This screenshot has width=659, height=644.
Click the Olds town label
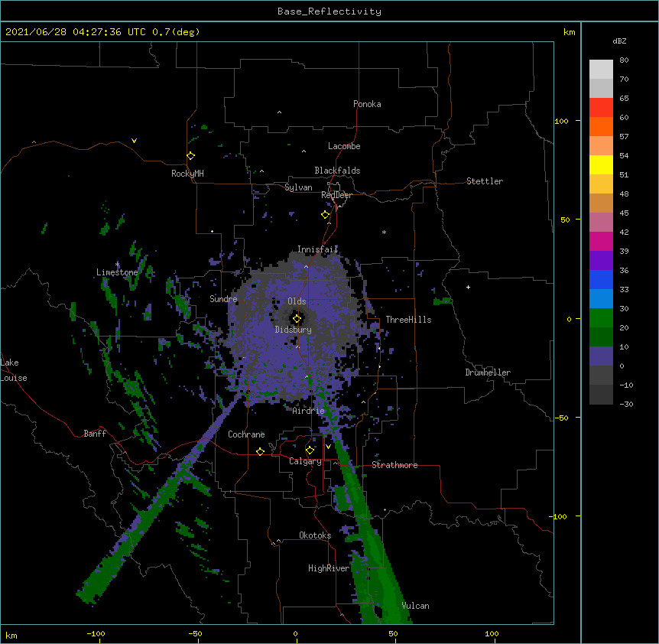click(297, 301)
